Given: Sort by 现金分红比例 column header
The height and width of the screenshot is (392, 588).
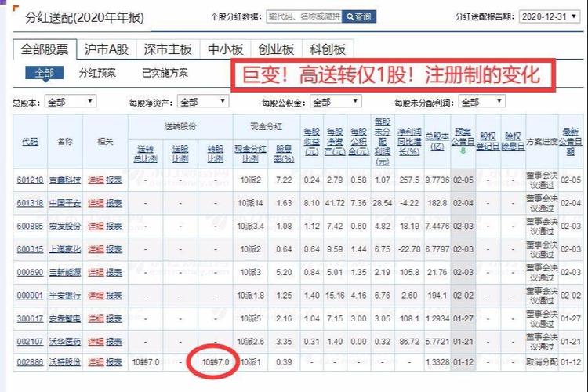Looking at the screenshot, I should click(251, 154).
